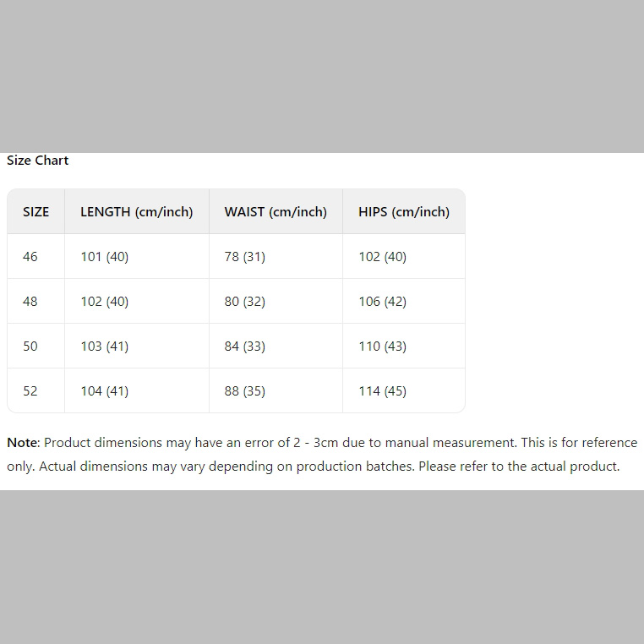Select the size 52 row label
Viewport: 644px width, 644px height.
(30, 391)
